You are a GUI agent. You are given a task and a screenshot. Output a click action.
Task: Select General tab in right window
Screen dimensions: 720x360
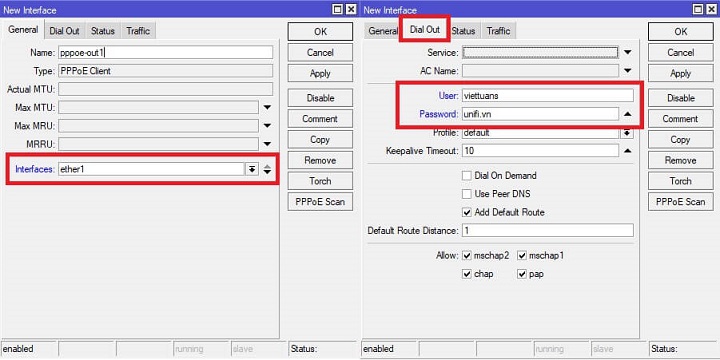[383, 31]
